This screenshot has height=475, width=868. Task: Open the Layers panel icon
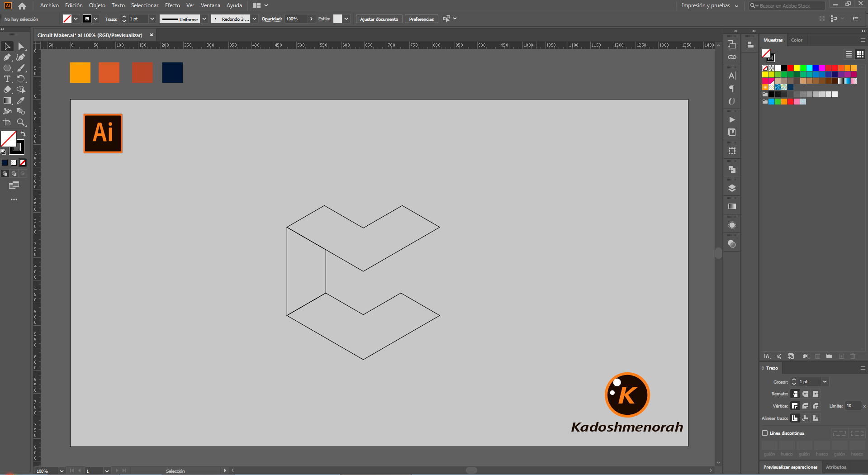pyautogui.click(x=732, y=188)
